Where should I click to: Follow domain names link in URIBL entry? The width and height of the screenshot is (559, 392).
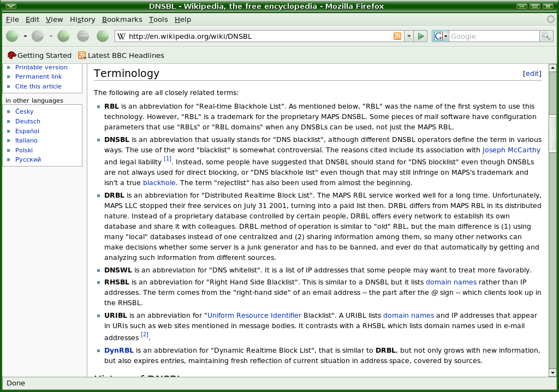click(x=408, y=316)
